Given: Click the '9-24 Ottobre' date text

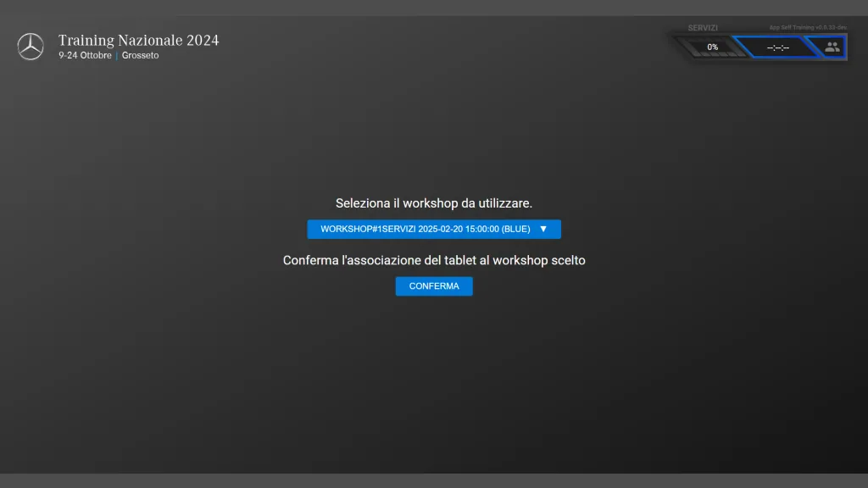Looking at the screenshot, I should [85, 55].
